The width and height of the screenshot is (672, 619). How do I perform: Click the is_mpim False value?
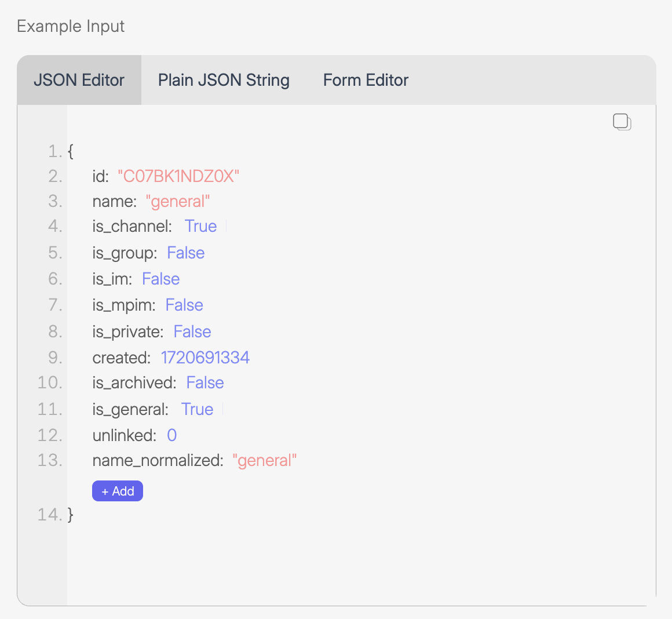coord(184,305)
